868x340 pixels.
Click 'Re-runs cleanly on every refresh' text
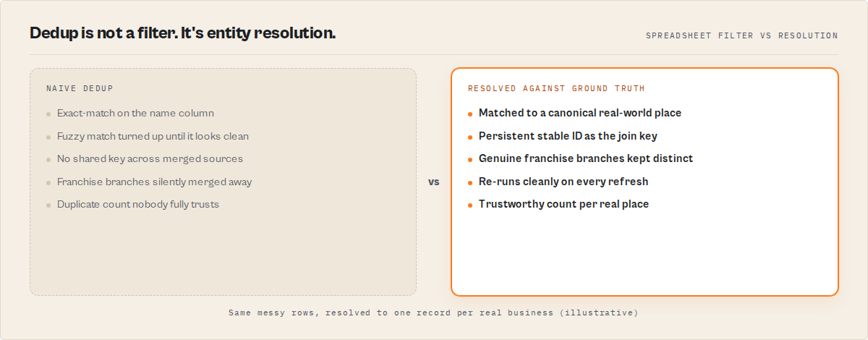(563, 182)
